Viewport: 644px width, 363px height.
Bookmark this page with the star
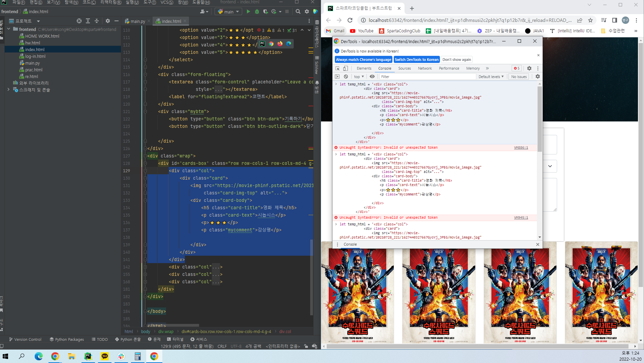(x=590, y=20)
